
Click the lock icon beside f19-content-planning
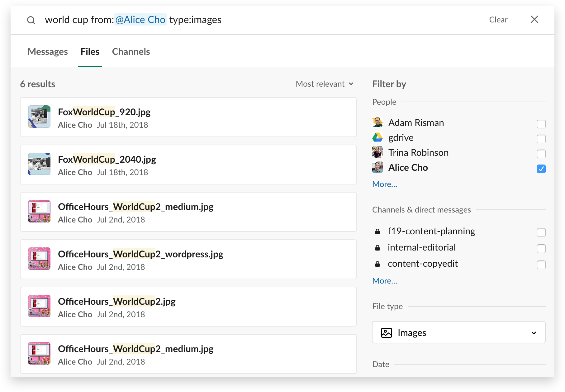(377, 232)
